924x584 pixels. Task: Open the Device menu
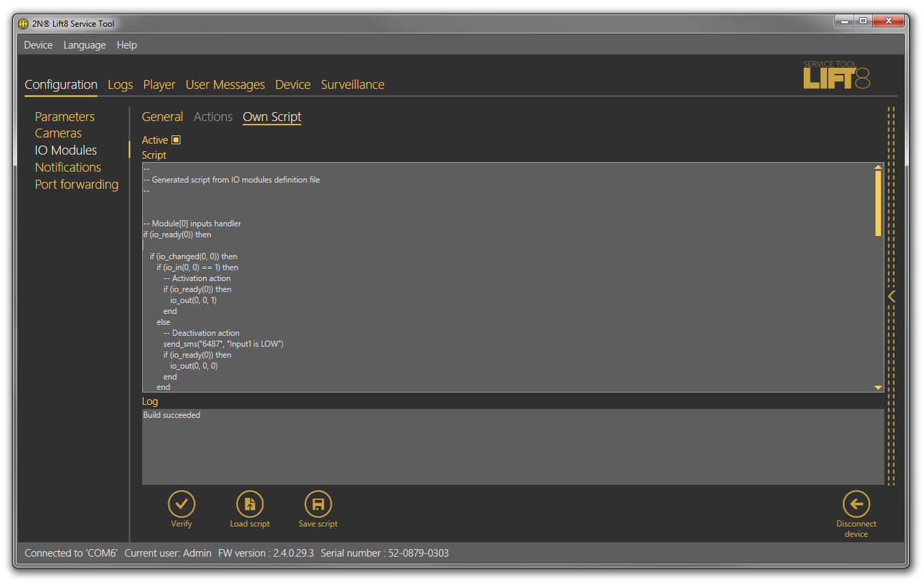tap(38, 45)
